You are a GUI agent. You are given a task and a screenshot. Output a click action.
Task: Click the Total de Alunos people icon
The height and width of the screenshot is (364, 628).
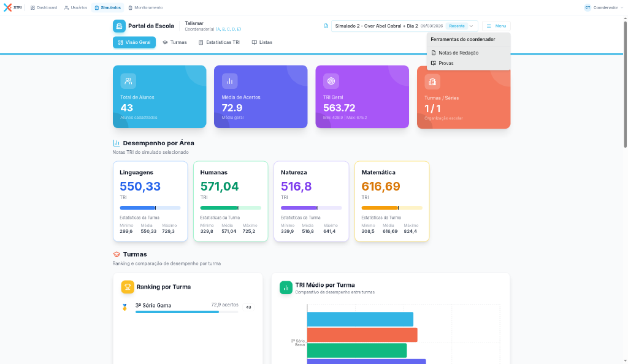(128, 82)
